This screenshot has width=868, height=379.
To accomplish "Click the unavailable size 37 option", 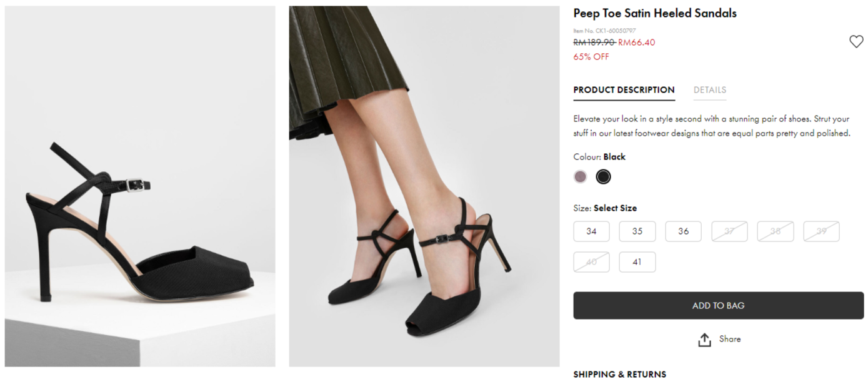I will pyautogui.click(x=729, y=231).
